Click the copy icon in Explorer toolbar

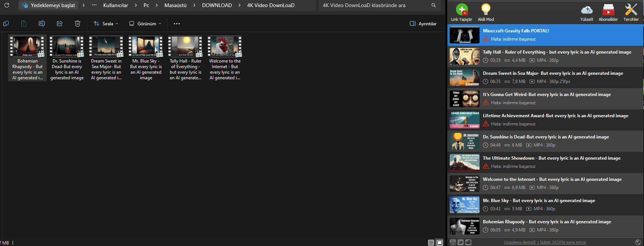[x=6, y=23]
